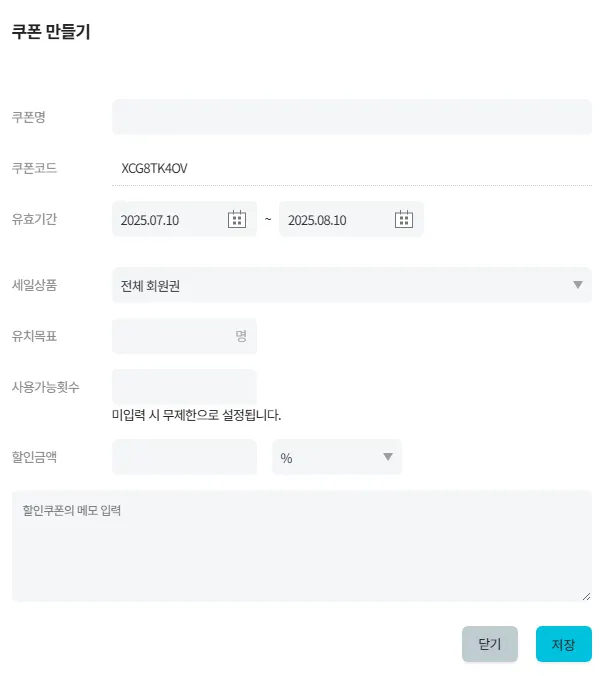Click the 저장 button
The height and width of the screenshot is (676, 606).
[563, 644]
